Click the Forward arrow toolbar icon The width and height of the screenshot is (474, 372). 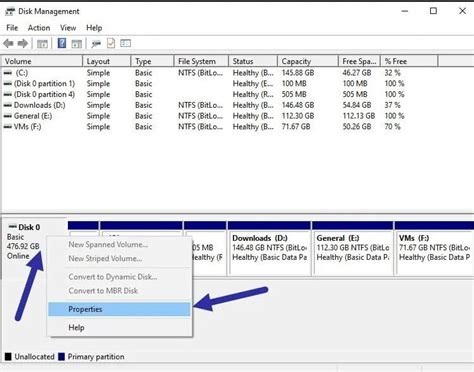tap(23, 43)
